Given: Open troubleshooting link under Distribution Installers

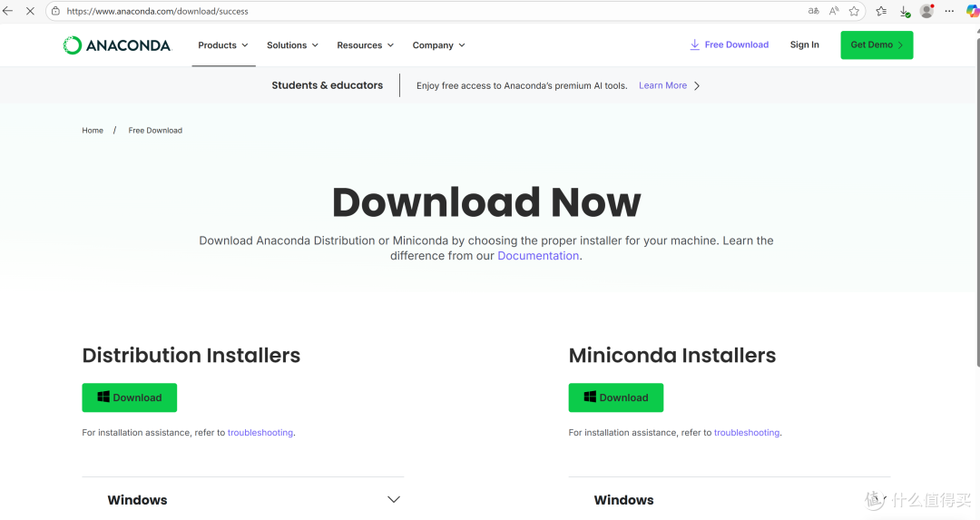Looking at the screenshot, I should (260, 433).
